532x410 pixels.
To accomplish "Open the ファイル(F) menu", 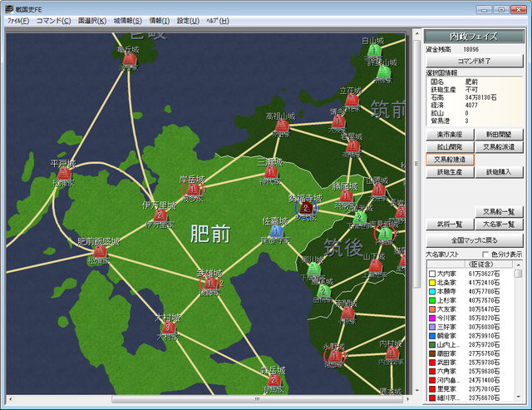I will (18, 21).
